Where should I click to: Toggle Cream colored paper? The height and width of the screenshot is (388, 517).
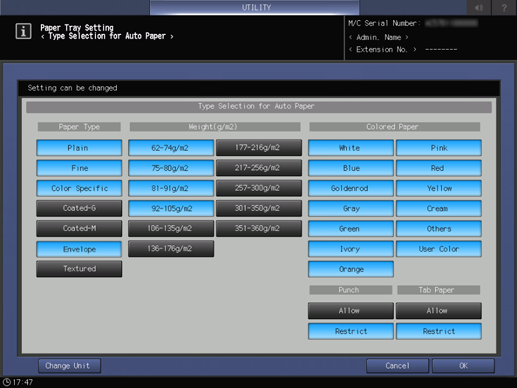(439, 208)
